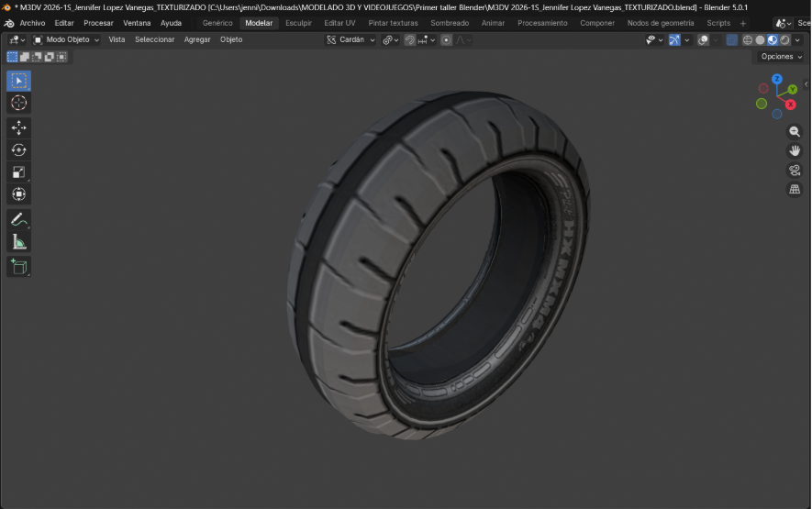Activate the Rotate tool
Screen dimensions: 812x509
click(x=18, y=149)
